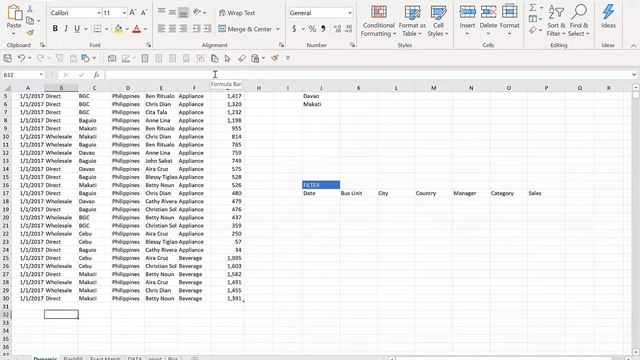The image size is (640, 360).
Task: Click Increase Decimal icon
Action: click(337, 29)
